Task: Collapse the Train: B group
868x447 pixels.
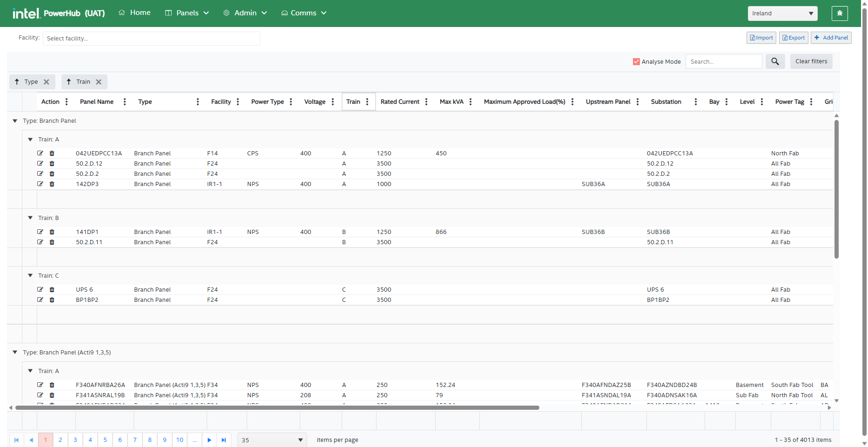Action: click(30, 218)
